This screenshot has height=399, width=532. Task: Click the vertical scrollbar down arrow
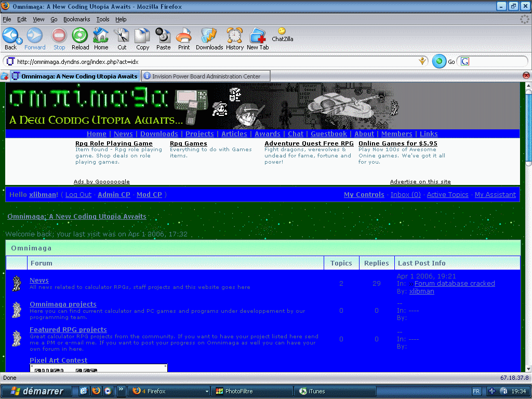528,368
